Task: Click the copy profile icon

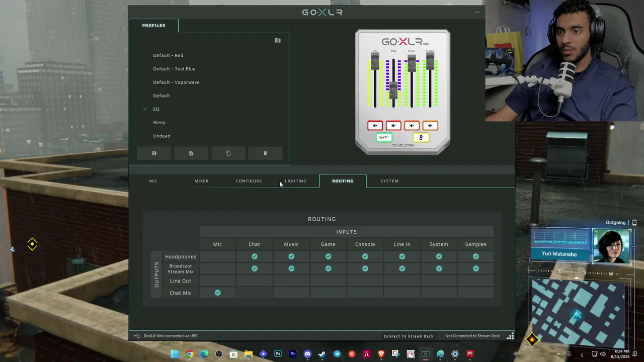Action: (228, 153)
